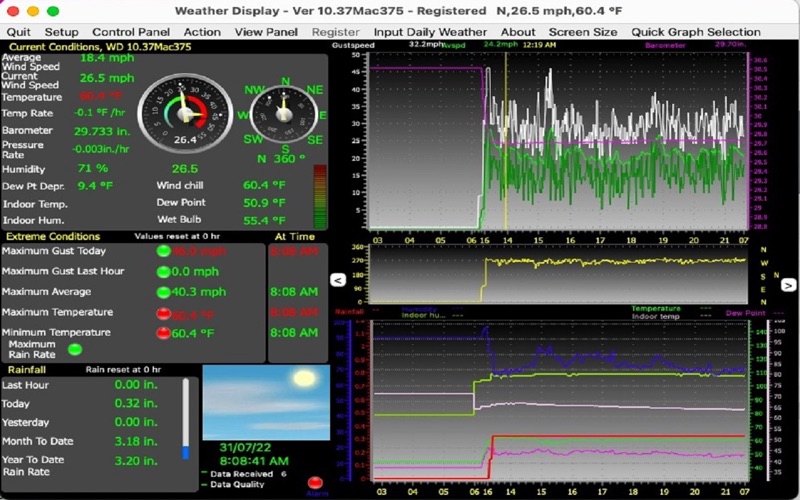This screenshot has height=500, width=800.
Task: Click the temperature and humidity graph
Action: (x=560, y=401)
